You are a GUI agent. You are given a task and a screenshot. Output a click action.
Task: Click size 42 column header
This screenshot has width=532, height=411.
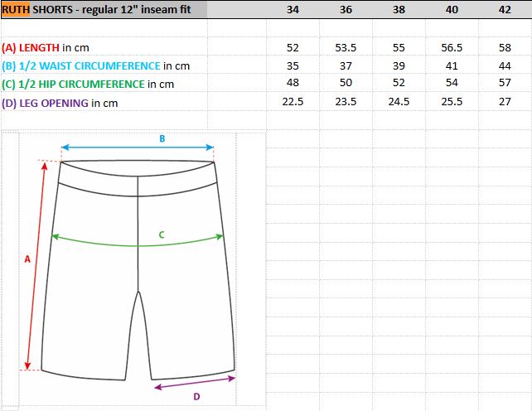(x=505, y=9)
